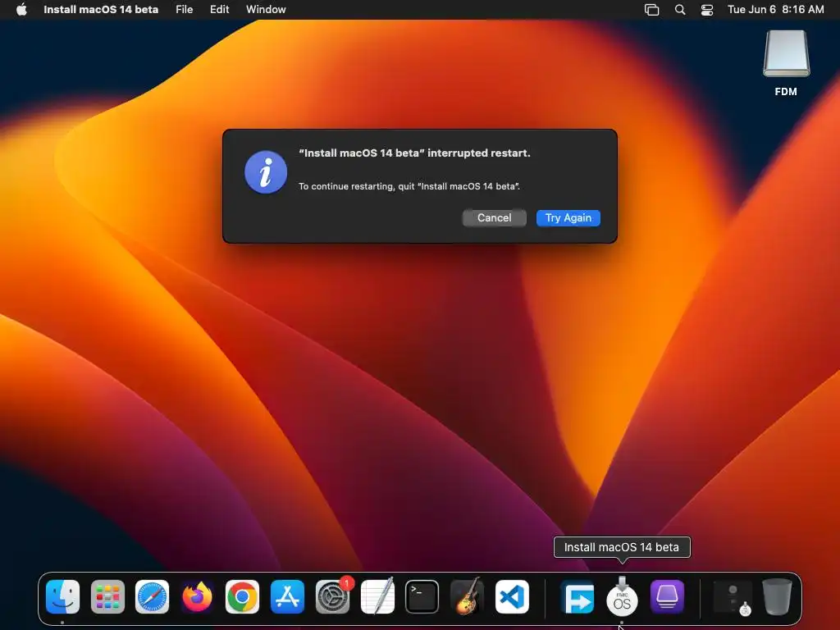Image resolution: width=840 pixels, height=630 pixels.
Task: Open the Edit menu
Action: click(x=220, y=10)
